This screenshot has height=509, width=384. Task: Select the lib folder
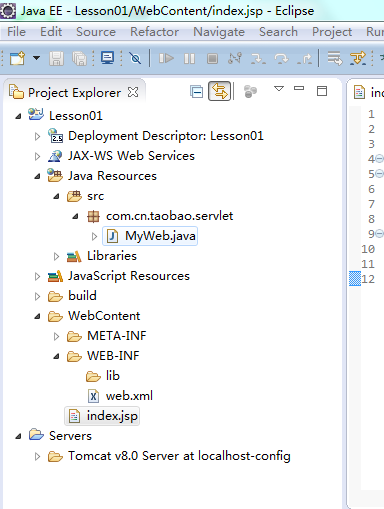[113, 376]
